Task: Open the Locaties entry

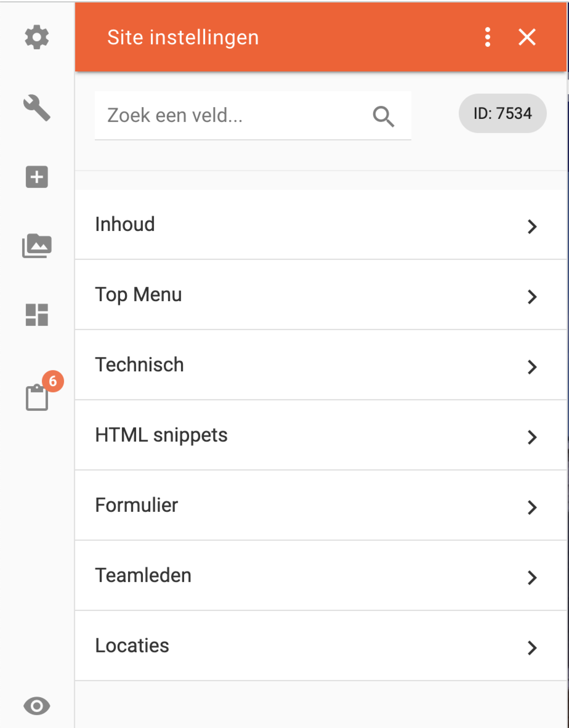Action: [321, 646]
